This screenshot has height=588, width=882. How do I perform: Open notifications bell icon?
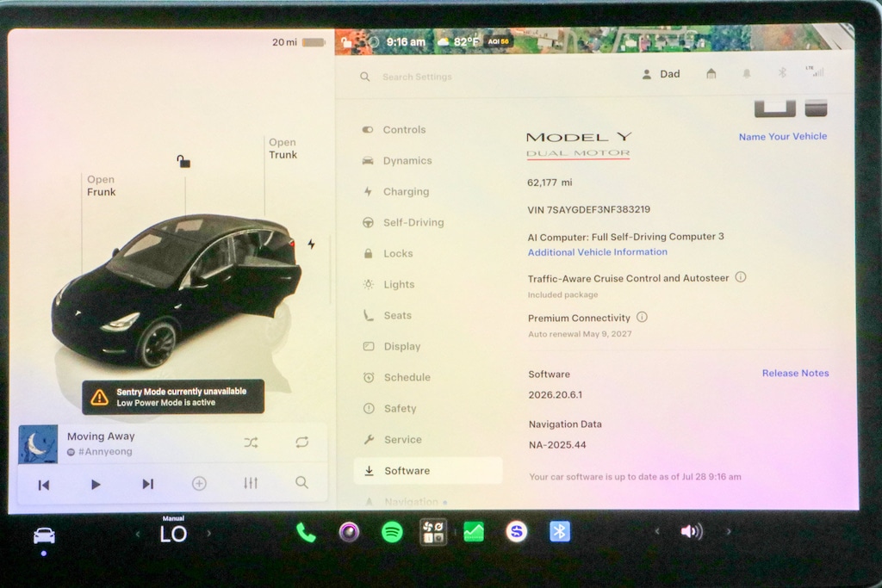point(747,74)
